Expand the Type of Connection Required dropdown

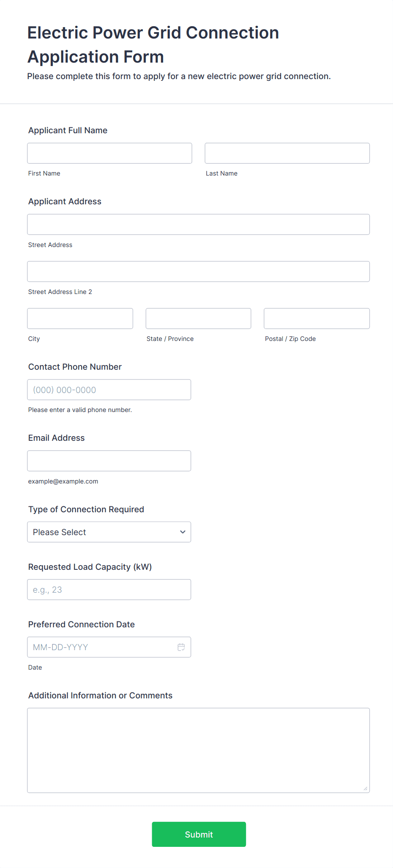pyautogui.click(x=109, y=532)
